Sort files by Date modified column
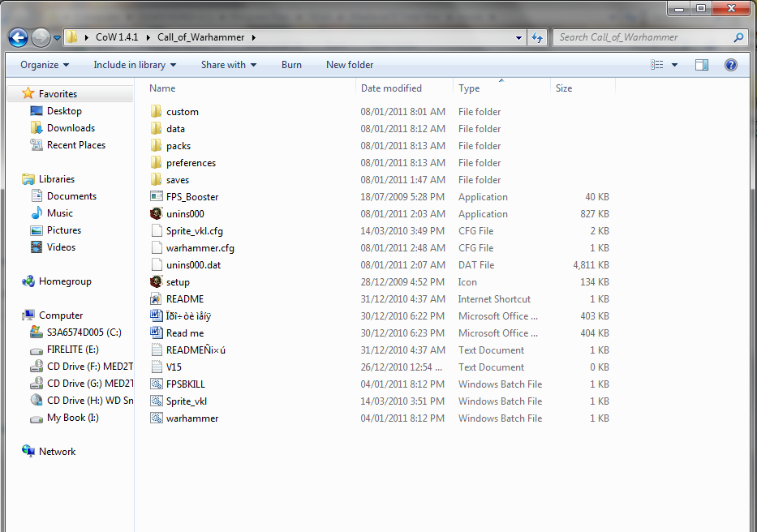 [x=391, y=88]
